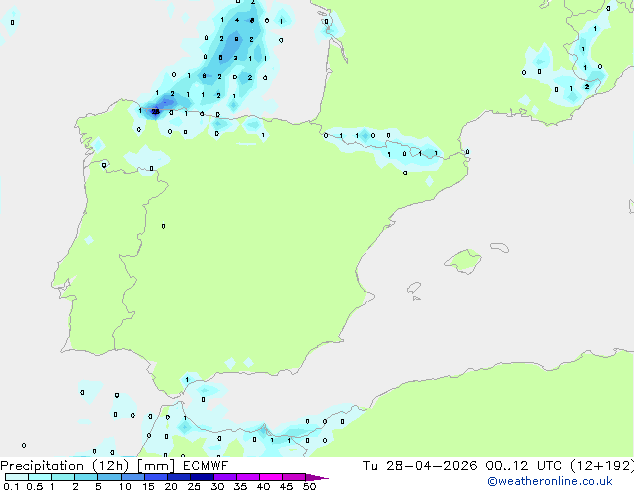634x490 pixels.
Task: Pick the 2–5 mm legend color box
Action: [x=86, y=477]
